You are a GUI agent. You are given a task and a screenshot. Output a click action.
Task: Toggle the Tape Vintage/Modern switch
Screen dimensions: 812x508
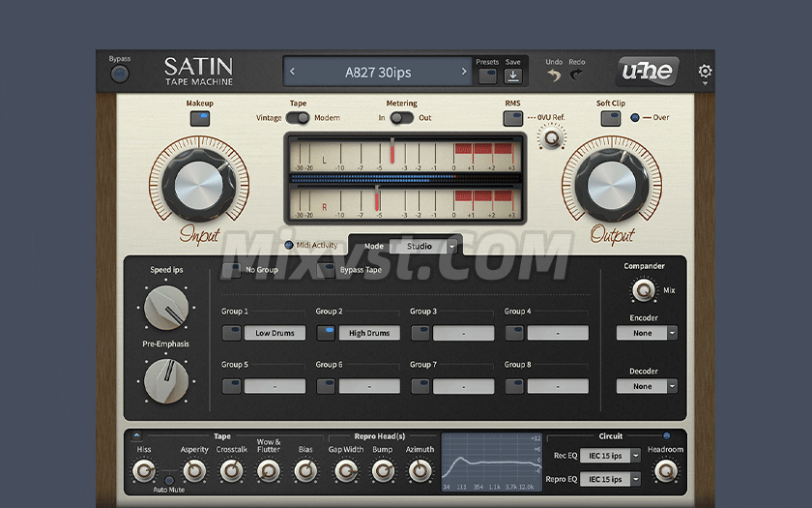298,118
